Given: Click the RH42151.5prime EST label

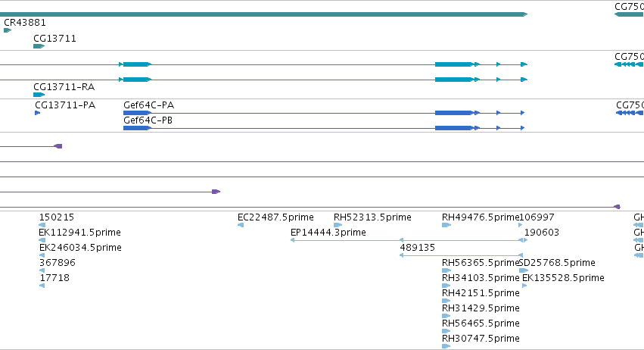Looking at the screenshot, I should [481, 293].
